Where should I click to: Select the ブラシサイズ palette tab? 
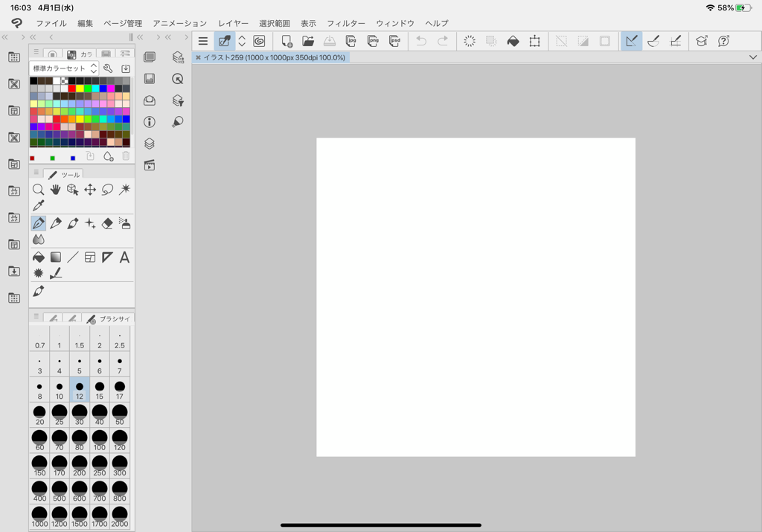(x=108, y=318)
